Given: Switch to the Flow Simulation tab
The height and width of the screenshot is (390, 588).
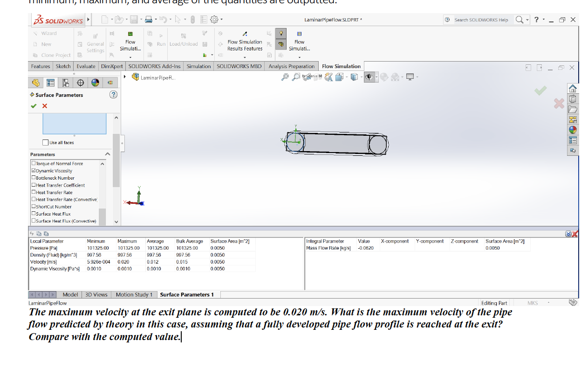Looking at the screenshot, I should coord(341,66).
